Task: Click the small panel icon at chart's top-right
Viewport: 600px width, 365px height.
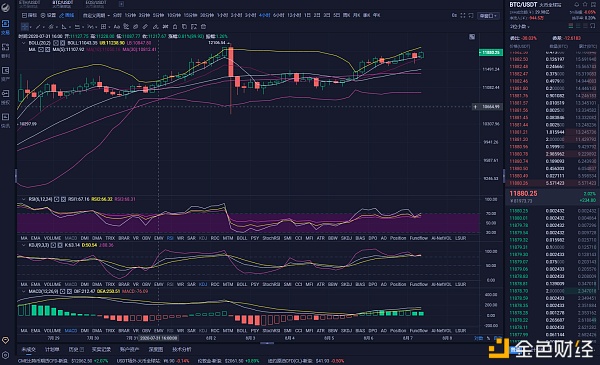Action: (472, 37)
